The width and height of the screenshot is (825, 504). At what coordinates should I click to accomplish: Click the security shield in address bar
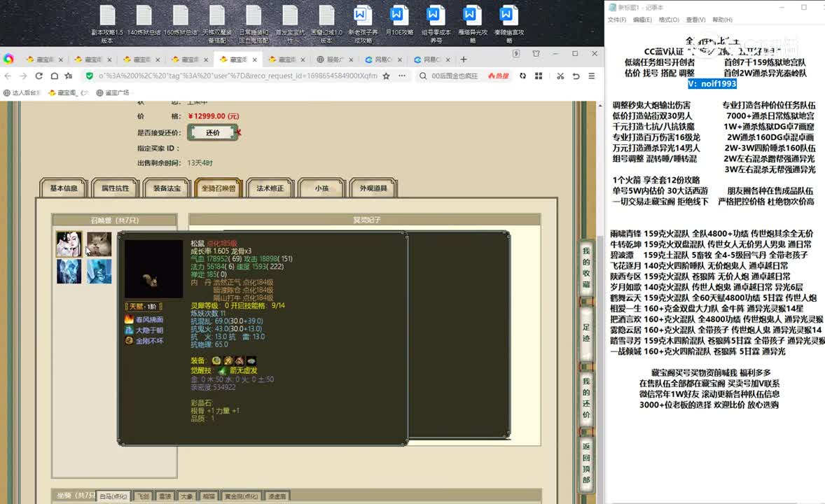coord(90,76)
